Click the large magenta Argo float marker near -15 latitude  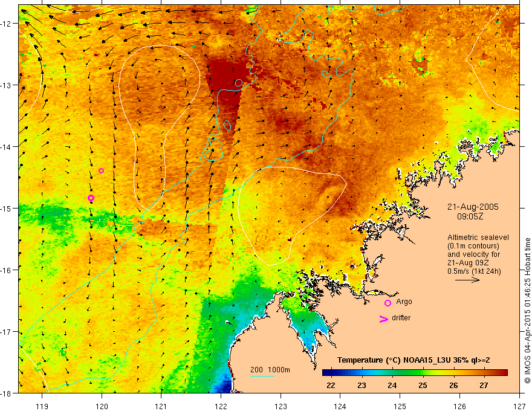(x=91, y=198)
